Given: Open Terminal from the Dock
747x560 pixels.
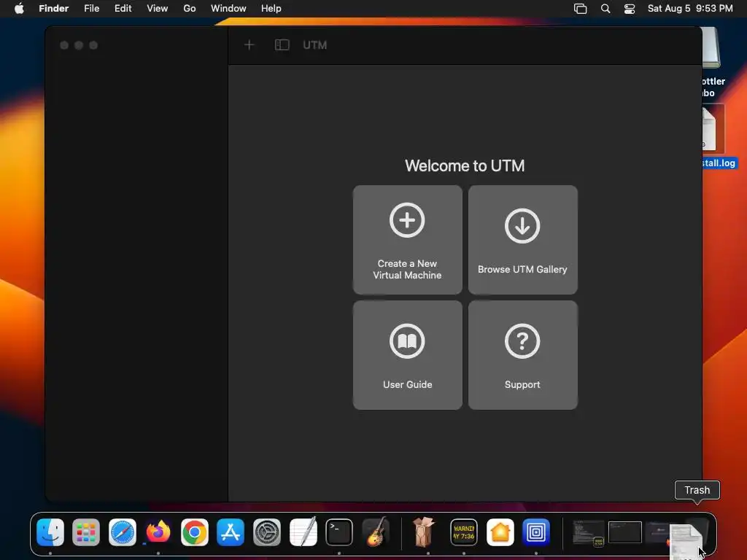Looking at the screenshot, I should 339,532.
